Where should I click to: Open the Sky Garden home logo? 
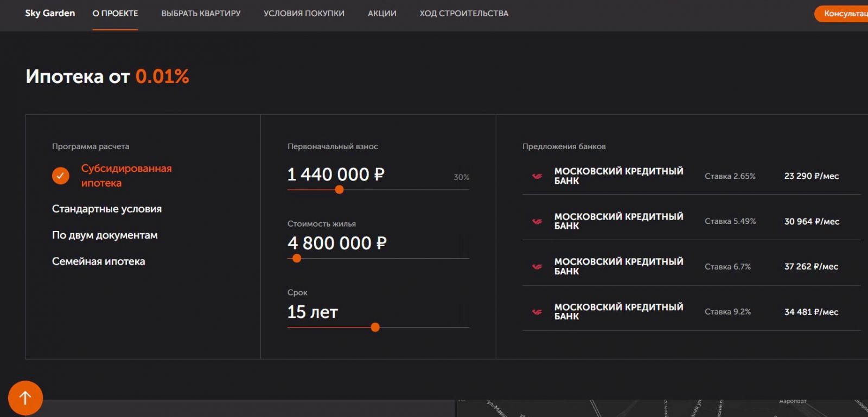coord(50,13)
